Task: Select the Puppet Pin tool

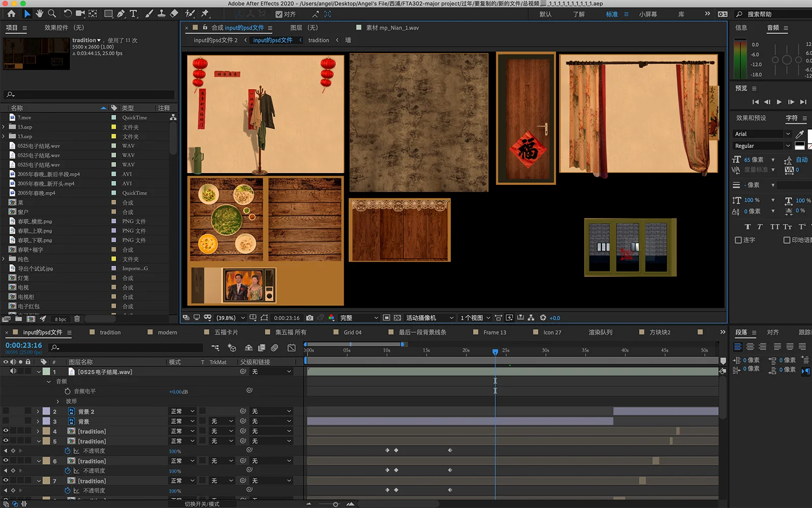Action: (205, 14)
